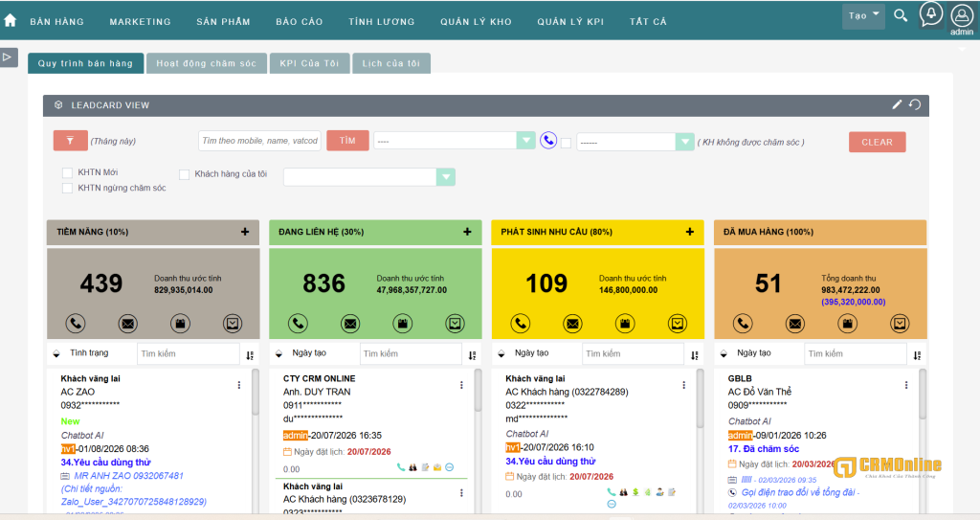
Task: Open MR ANH ZAO 0932067481 link
Action: 129,476
